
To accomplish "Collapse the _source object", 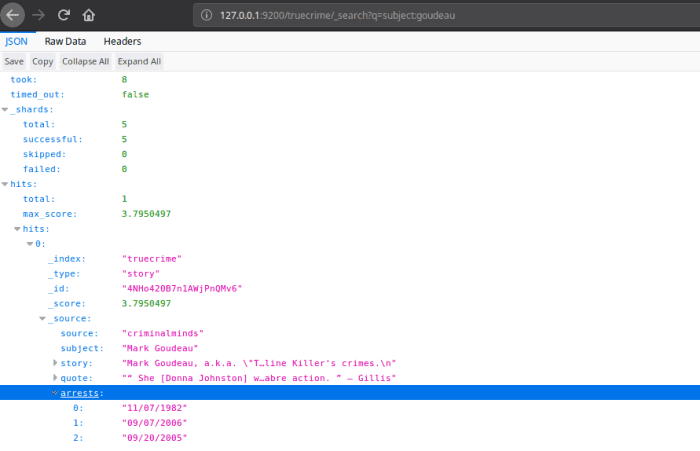I will (43, 319).
